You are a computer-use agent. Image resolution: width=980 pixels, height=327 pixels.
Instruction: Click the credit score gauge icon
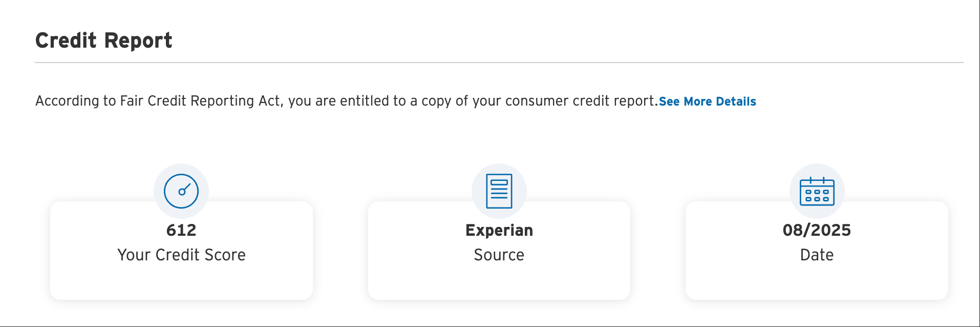click(x=181, y=191)
